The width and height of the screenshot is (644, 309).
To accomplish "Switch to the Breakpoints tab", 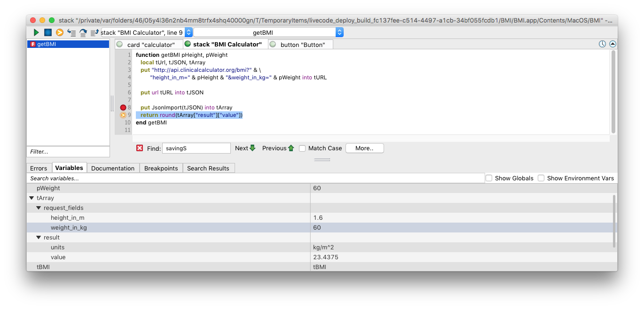I will coord(161,168).
